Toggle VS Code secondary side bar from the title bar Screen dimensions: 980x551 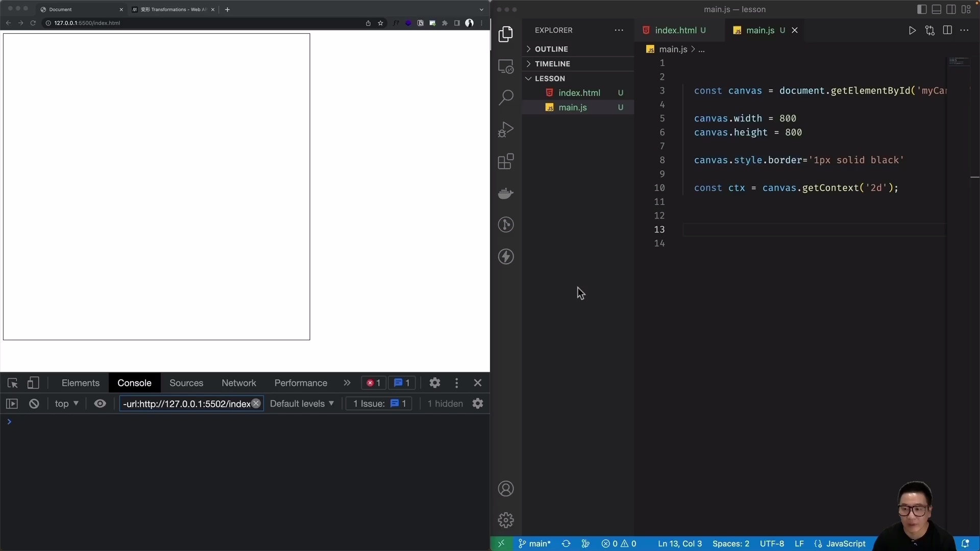(951, 9)
